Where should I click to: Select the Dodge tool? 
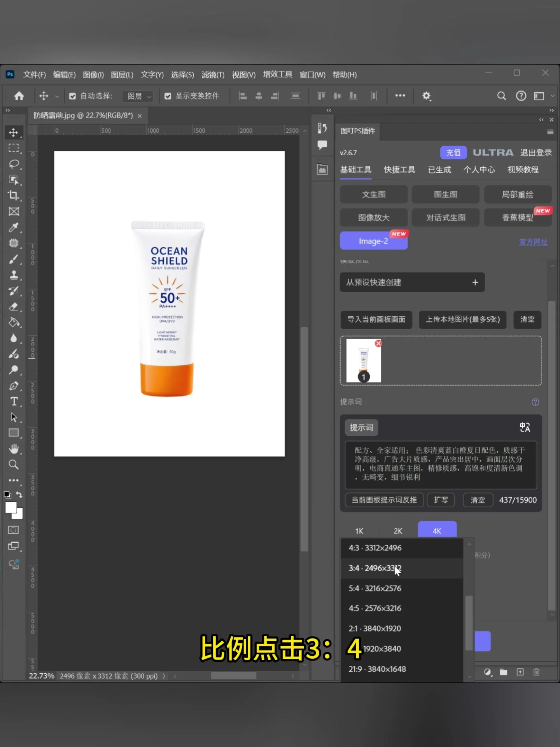click(14, 370)
